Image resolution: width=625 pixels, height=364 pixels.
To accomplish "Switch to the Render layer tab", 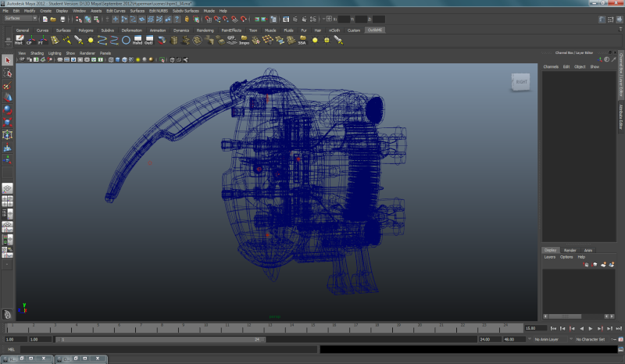I will (570, 251).
